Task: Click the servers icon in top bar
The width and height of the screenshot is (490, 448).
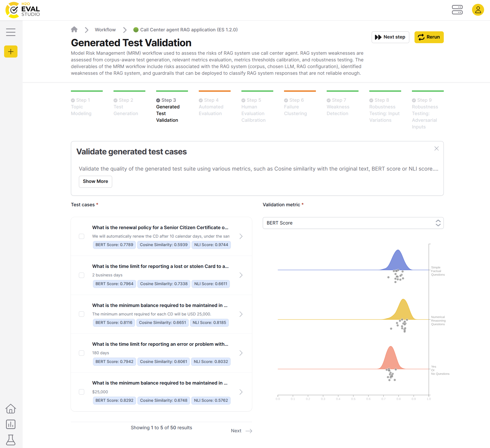Action: coord(457,10)
